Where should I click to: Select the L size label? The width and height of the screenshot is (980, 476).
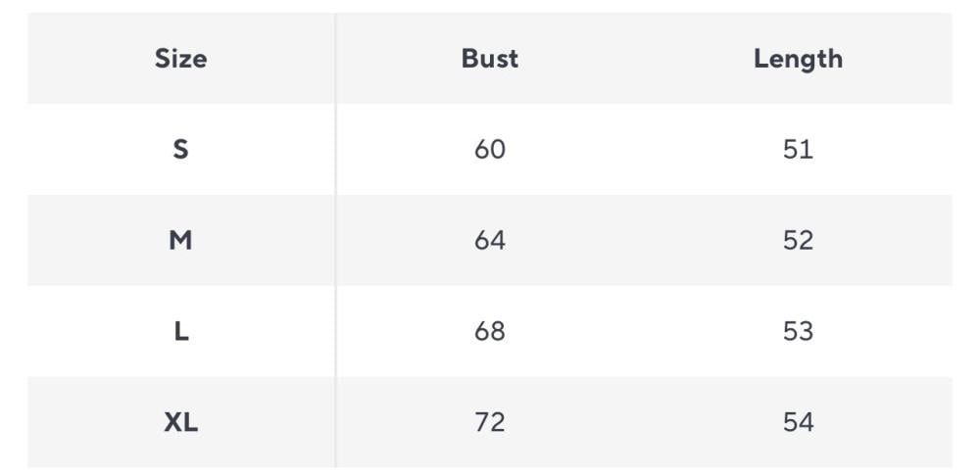pyautogui.click(x=180, y=332)
